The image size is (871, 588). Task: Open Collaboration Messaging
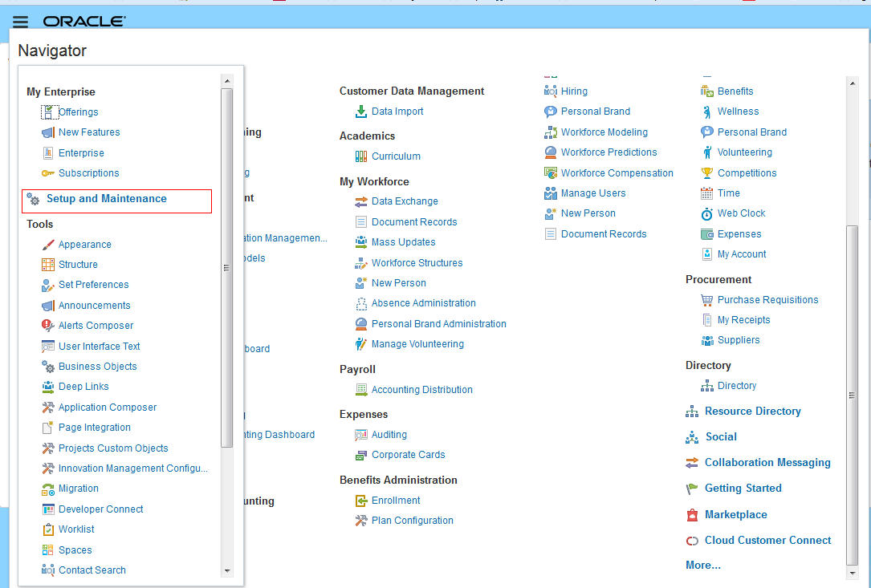[x=767, y=463]
